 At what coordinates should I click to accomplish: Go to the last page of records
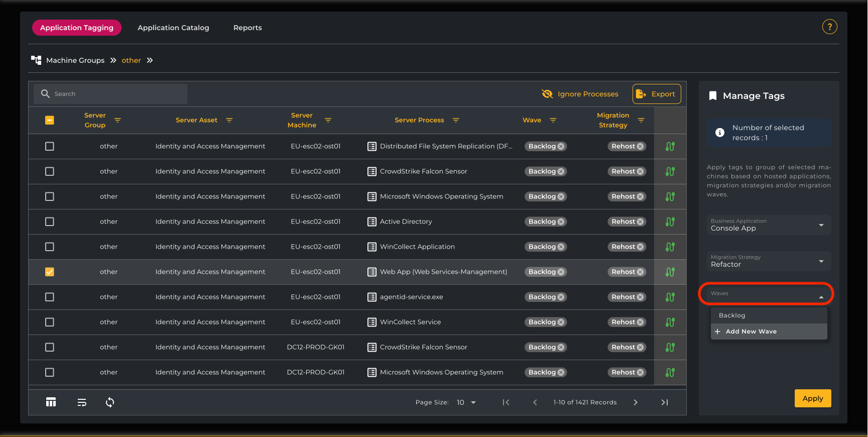664,402
